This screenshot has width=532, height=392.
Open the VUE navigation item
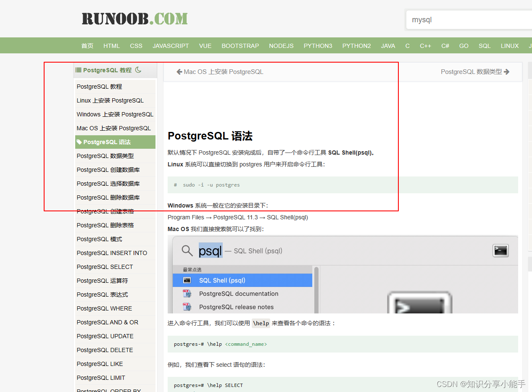(205, 46)
